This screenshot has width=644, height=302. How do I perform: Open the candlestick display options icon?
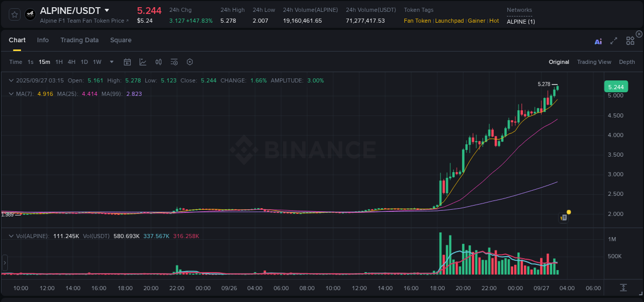(158, 62)
